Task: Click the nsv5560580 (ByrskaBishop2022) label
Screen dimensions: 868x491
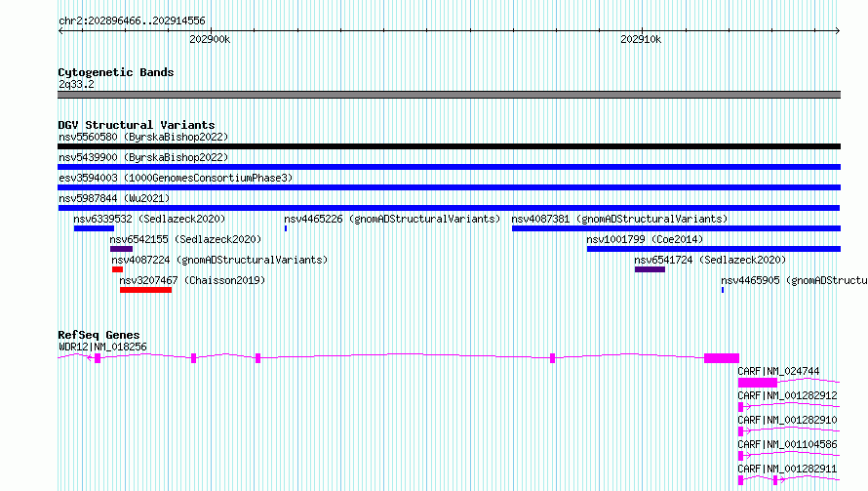Action: click(x=143, y=137)
